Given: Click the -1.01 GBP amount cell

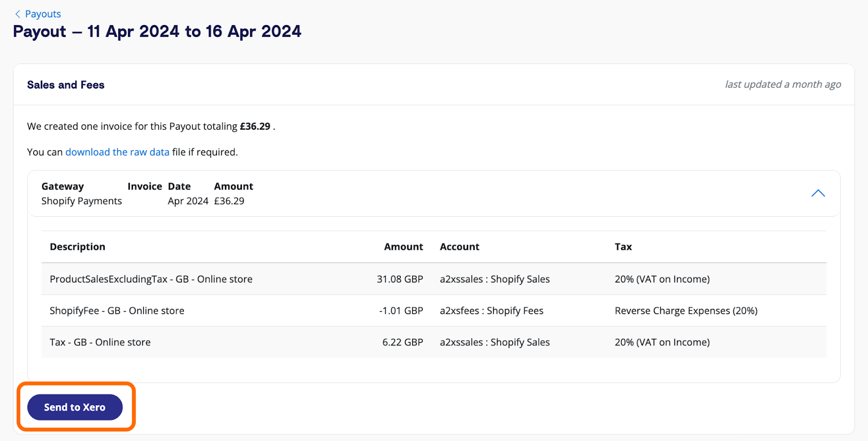Looking at the screenshot, I should pos(401,311).
